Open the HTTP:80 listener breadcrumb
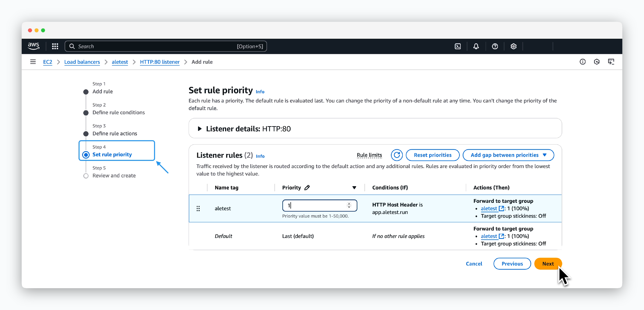The image size is (644, 310). tap(160, 62)
